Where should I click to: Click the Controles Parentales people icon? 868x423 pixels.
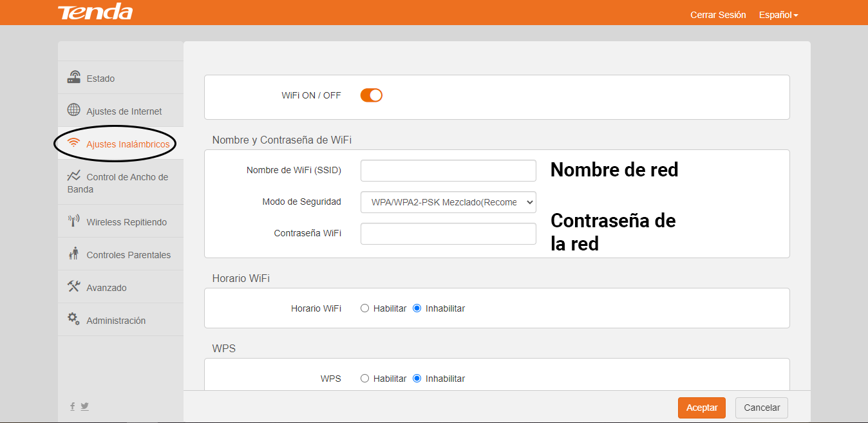[74, 254]
